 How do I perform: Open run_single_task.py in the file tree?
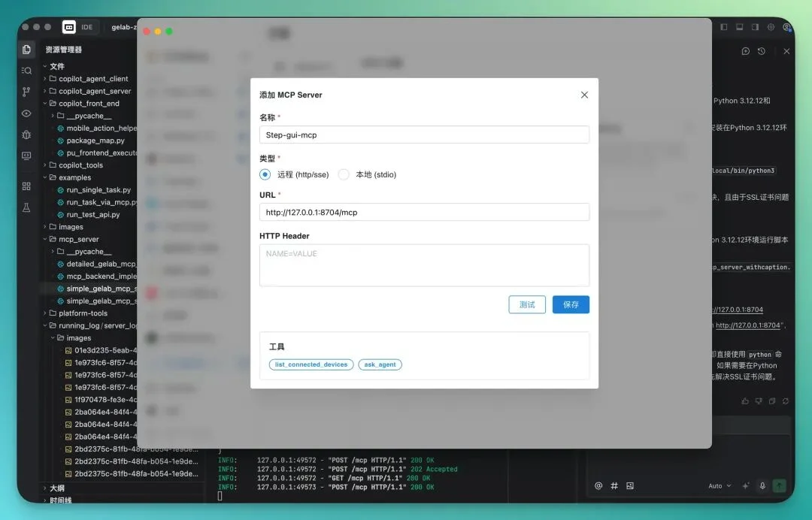(98, 190)
